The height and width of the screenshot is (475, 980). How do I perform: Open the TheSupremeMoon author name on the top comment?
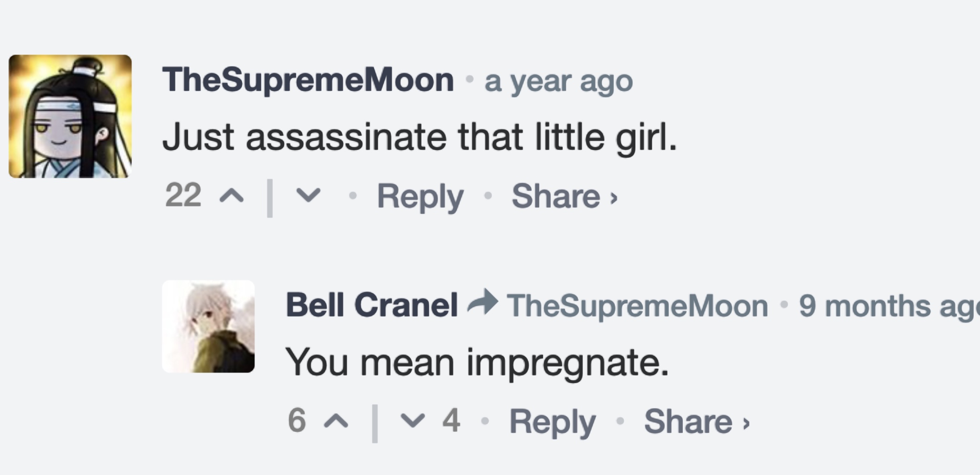click(308, 79)
